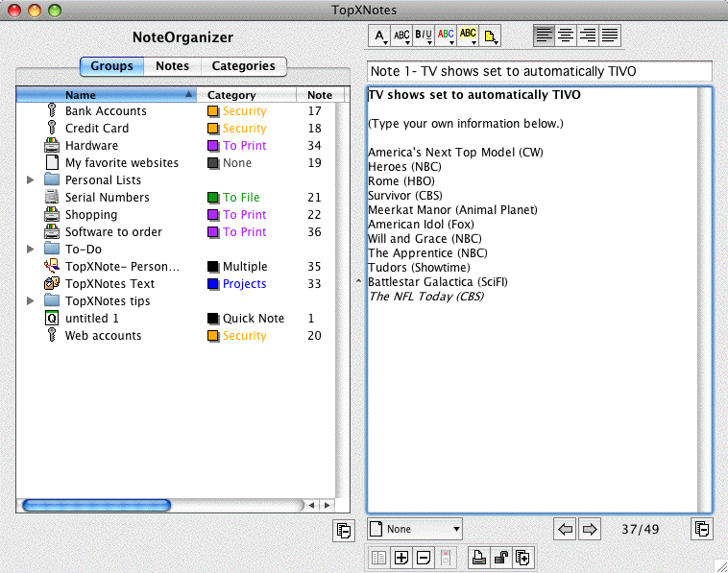Select the Web accounts note name

click(x=103, y=335)
